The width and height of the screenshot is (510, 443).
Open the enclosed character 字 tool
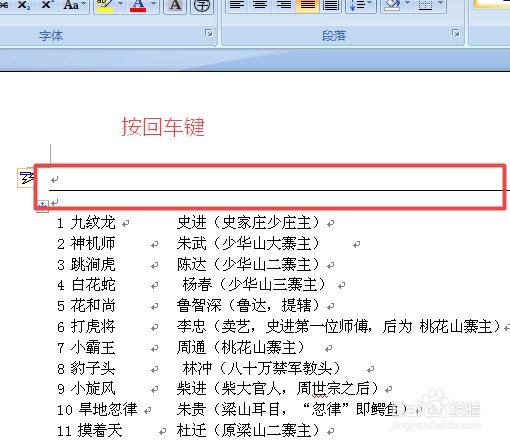[202, 5]
